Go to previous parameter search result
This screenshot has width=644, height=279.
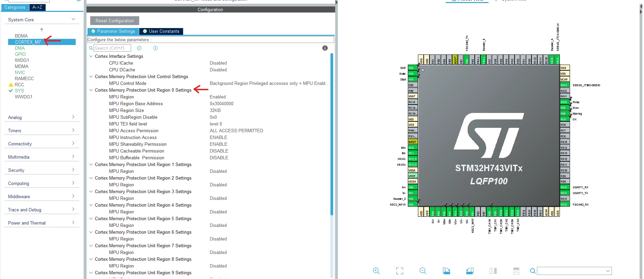pyautogui.click(x=139, y=48)
